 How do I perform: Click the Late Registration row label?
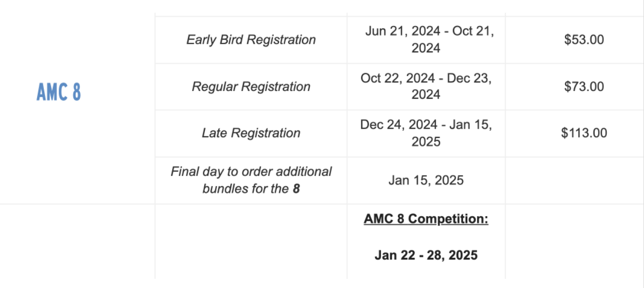[x=251, y=133]
